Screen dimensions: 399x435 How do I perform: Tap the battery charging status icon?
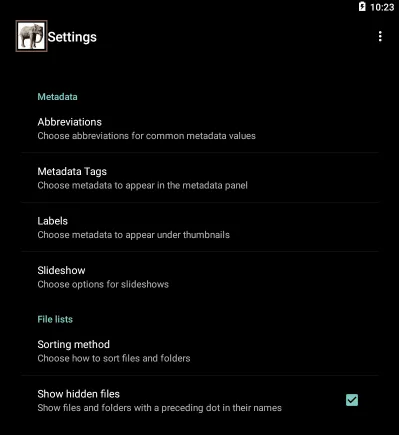coord(362,7)
